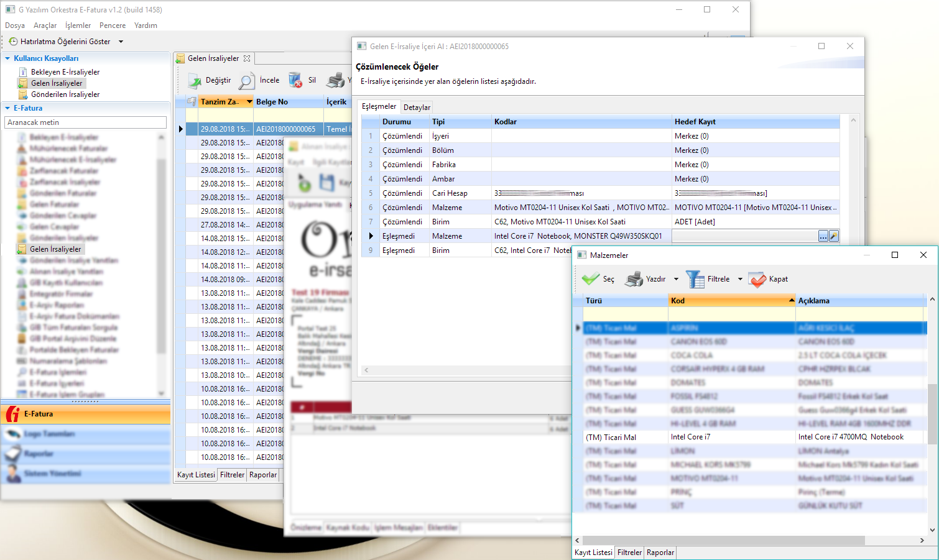
Task: Open the Filtrele dropdown arrow
Action: point(740,279)
